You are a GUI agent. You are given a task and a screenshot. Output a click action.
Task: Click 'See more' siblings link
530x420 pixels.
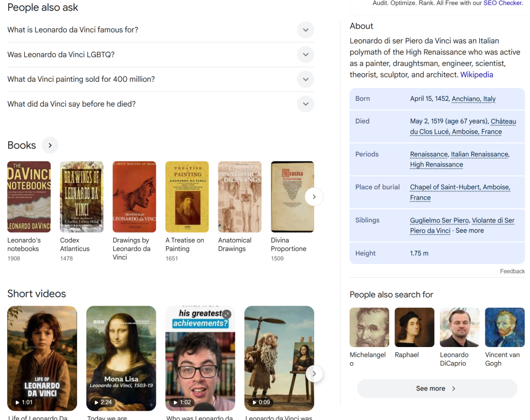coord(469,231)
